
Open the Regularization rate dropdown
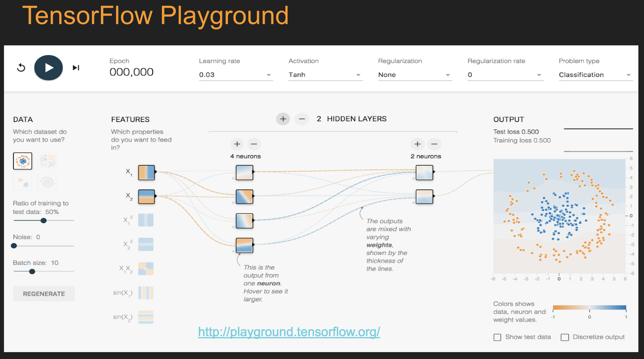pyautogui.click(x=505, y=75)
